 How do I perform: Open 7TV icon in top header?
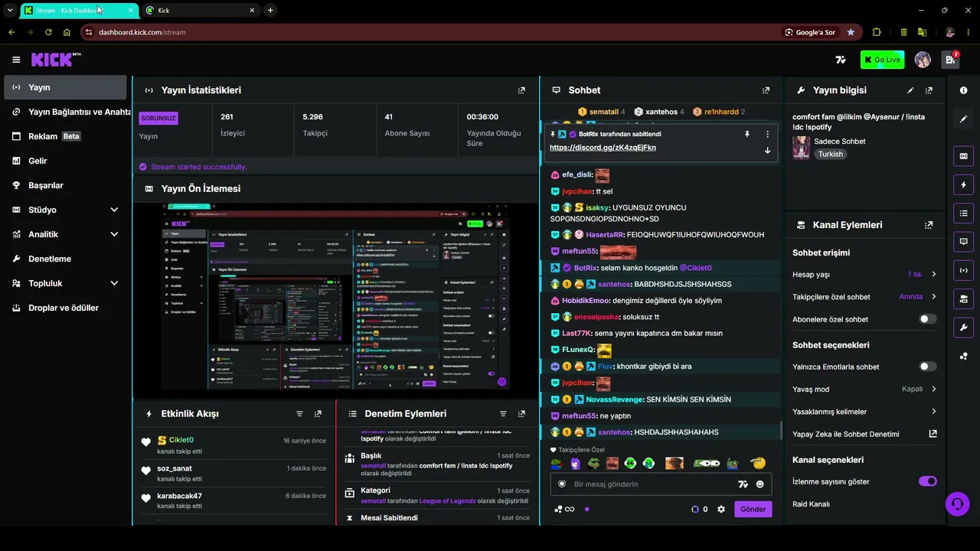(x=841, y=60)
